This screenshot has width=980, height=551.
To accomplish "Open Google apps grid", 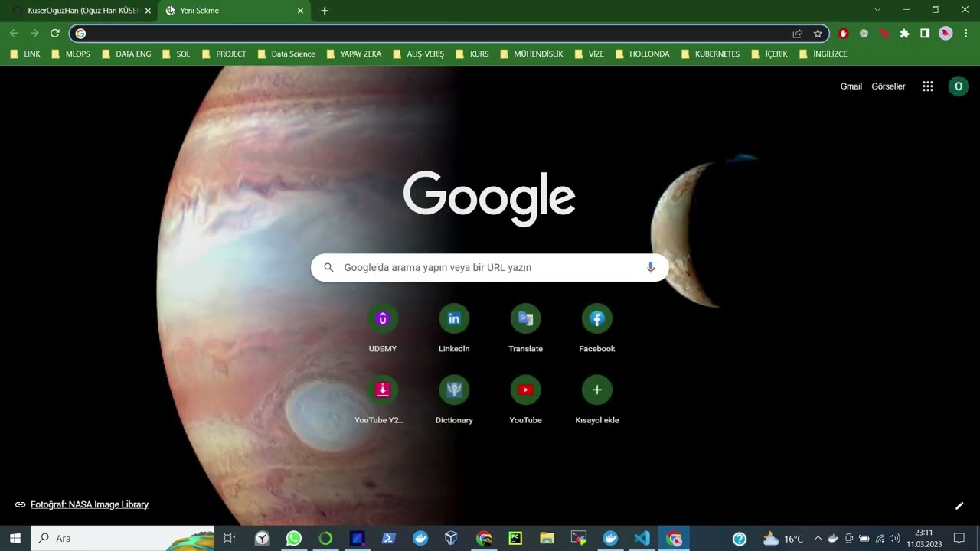I will pyautogui.click(x=928, y=86).
